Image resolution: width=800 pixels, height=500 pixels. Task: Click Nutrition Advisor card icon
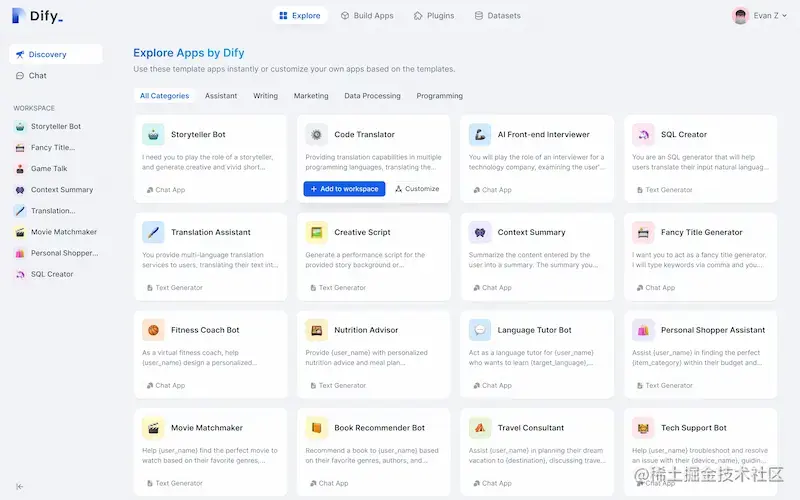316,330
